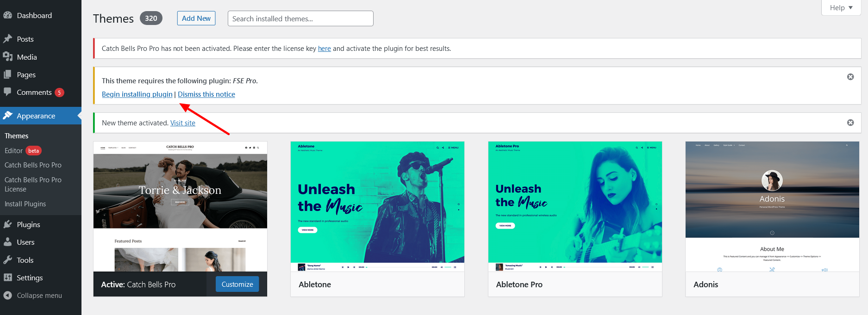The image size is (868, 315).
Task: Go to Install Plugins submenu
Action: (x=25, y=204)
